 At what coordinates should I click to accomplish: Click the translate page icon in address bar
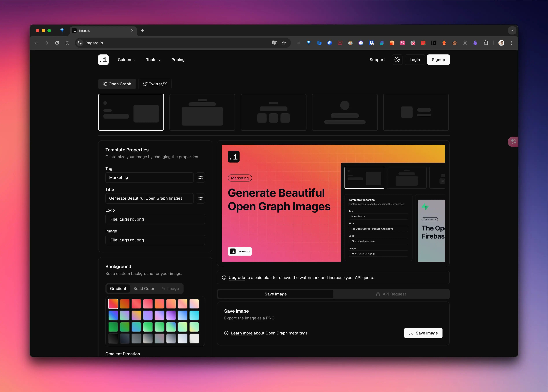pyautogui.click(x=274, y=43)
